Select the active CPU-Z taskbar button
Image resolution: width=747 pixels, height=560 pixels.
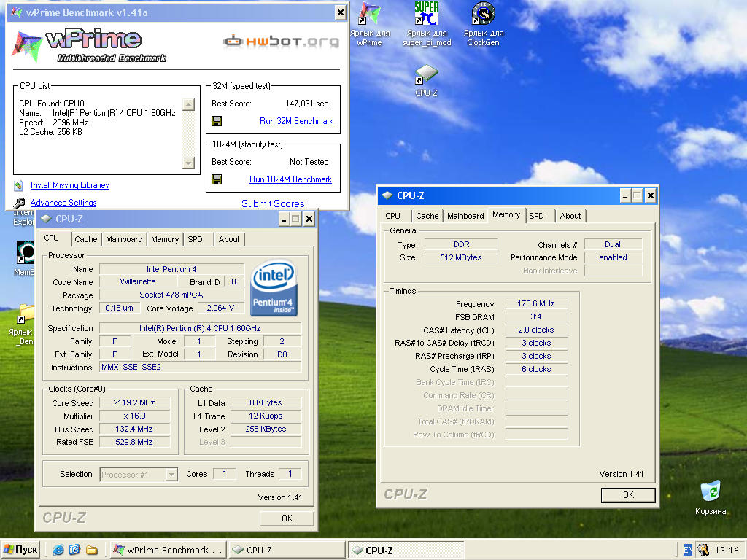pos(406,550)
